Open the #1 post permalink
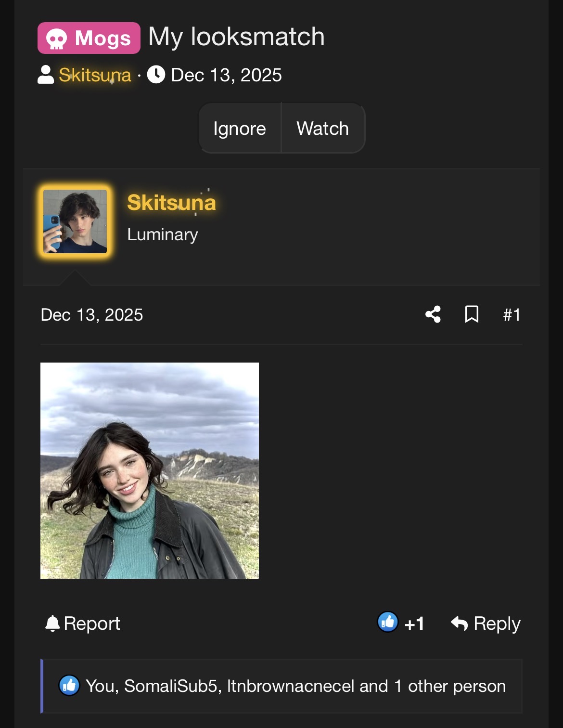 click(511, 315)
